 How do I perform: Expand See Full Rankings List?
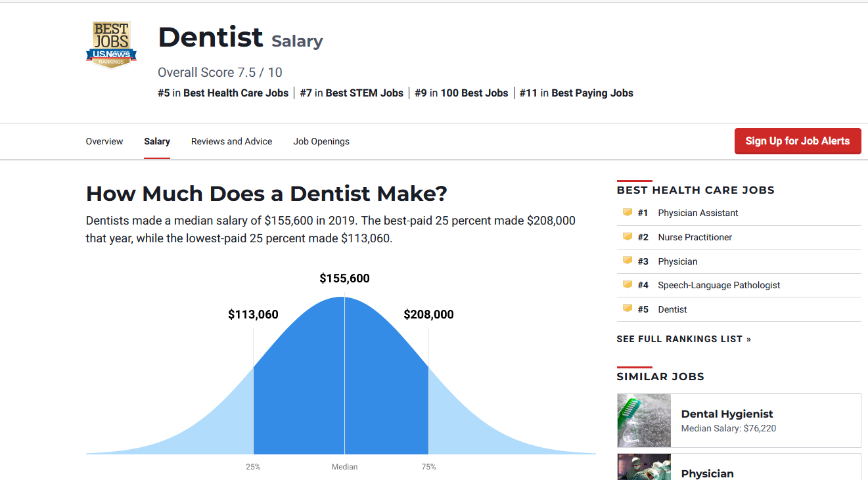(683, 339)
